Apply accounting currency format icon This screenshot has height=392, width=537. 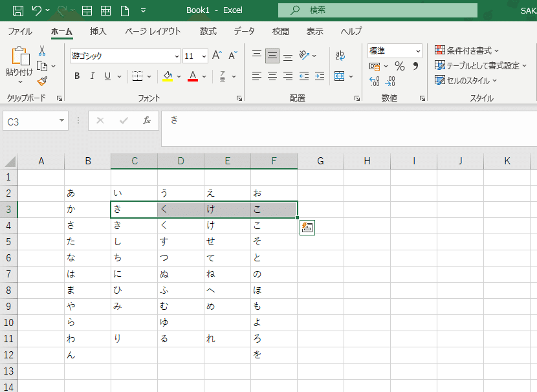click(375, 66)
